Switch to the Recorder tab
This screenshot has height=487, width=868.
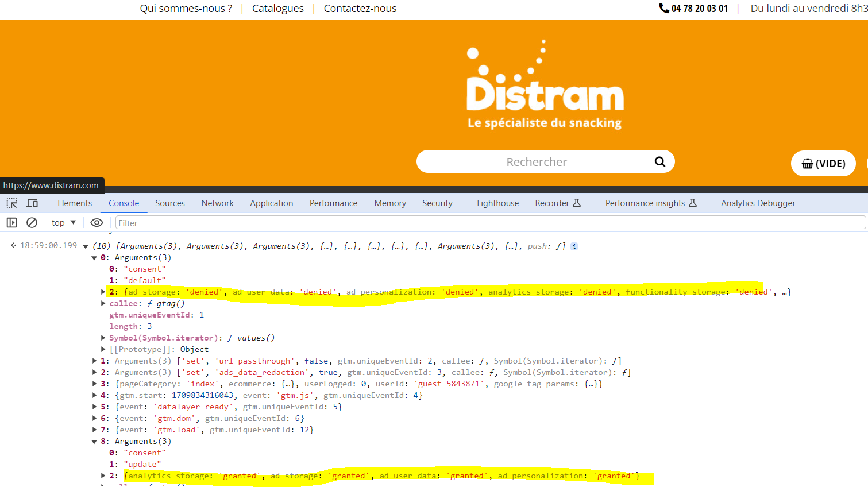pyautogui.click(x=558, y=203)
